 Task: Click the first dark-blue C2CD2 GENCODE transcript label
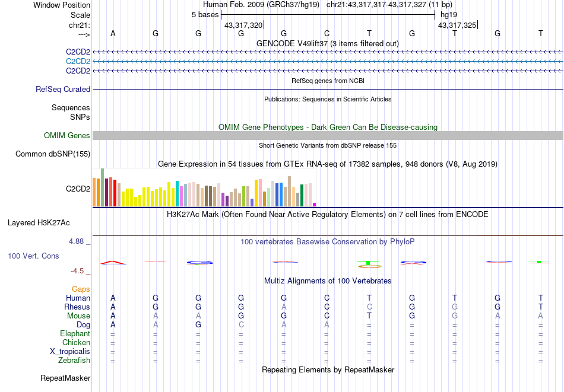pos(78,52)
